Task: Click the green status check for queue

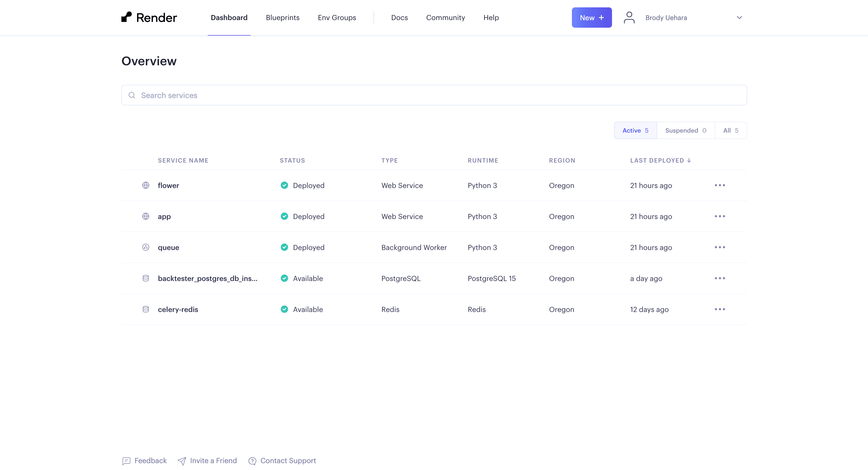Action: 284,247
